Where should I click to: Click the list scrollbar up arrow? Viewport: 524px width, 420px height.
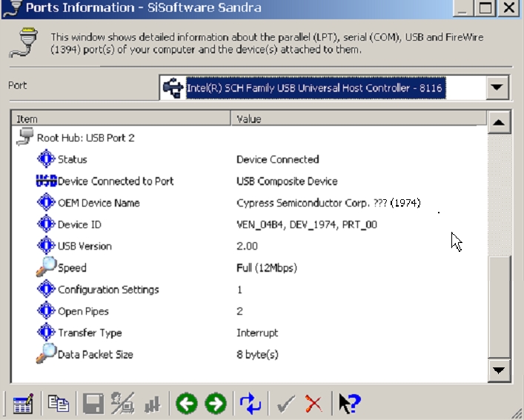point(499,122)
